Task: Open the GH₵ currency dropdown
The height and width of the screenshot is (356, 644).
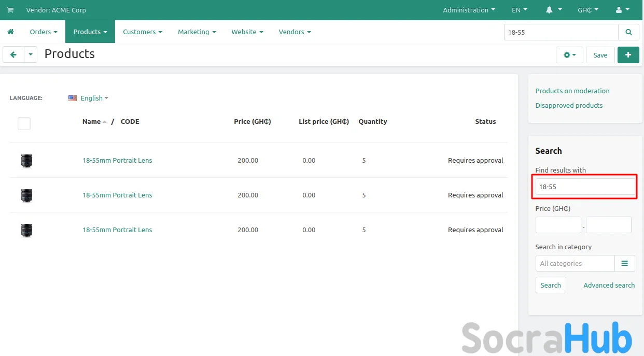Action: (x=588, y=10)
